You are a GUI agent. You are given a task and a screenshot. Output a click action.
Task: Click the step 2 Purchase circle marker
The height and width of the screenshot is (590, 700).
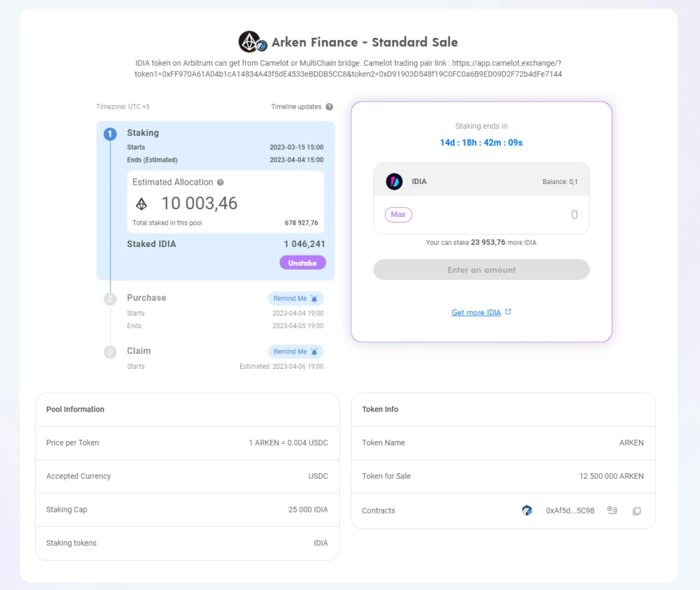point(111,299)
